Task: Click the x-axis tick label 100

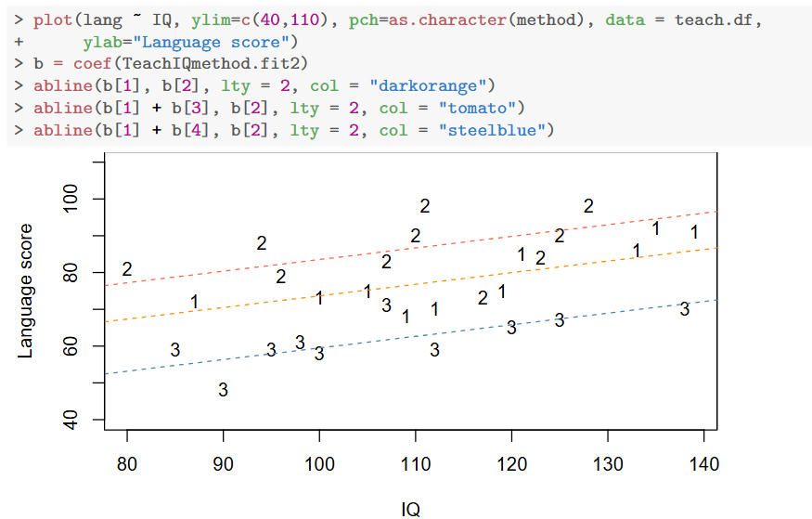Action: coord(319,463)
